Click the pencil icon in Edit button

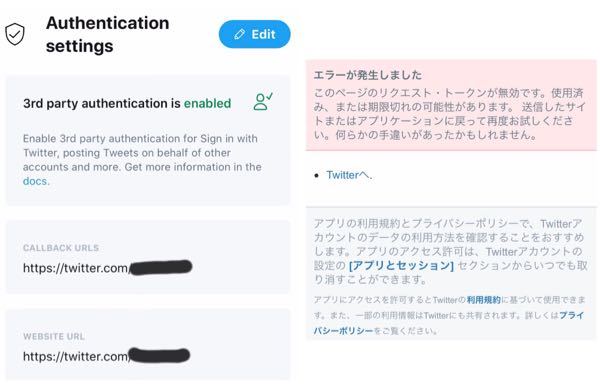pyautogui.click(x=240, y=34)
